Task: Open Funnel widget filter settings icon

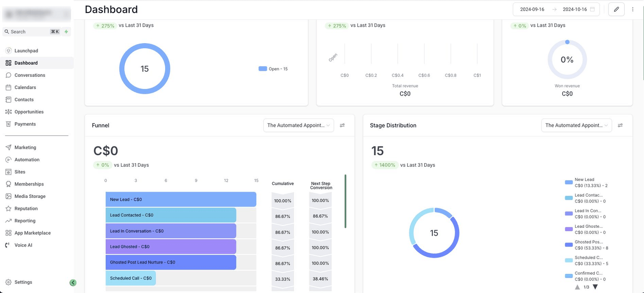Action: (342, 125)
